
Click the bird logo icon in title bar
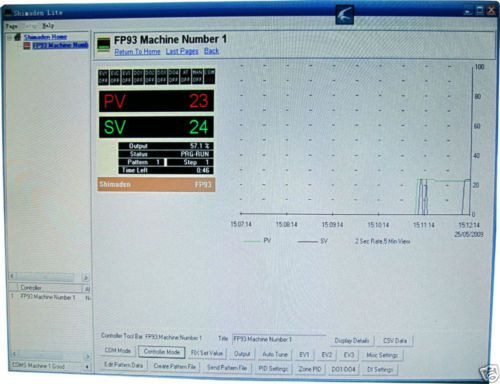[344, 14]
